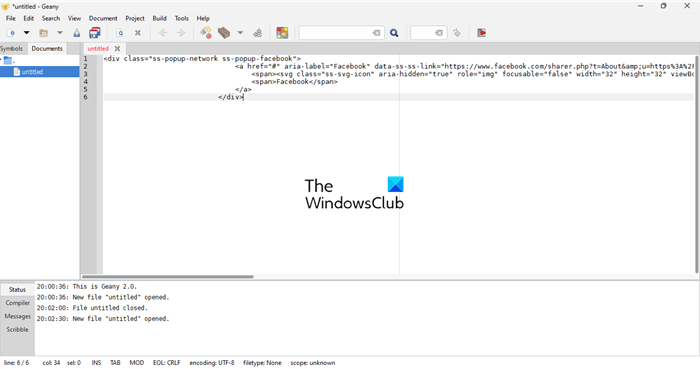Open the Compiler message tab
700x369 pixels.
point(17,303)
